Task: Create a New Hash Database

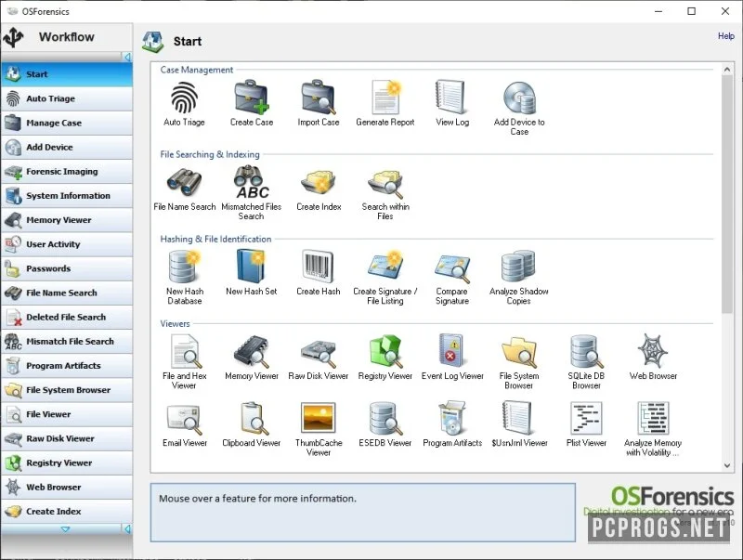Action: point(184,267)
